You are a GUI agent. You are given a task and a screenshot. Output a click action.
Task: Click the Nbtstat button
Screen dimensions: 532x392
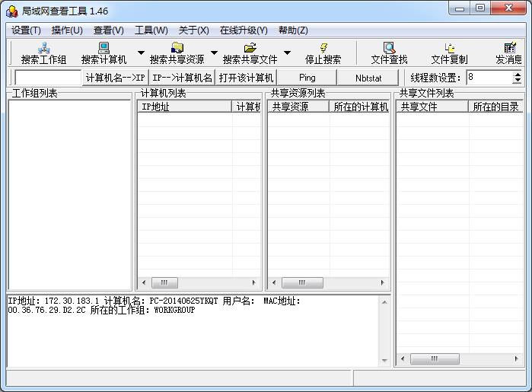pyautogui.click(x=368, y=78)
